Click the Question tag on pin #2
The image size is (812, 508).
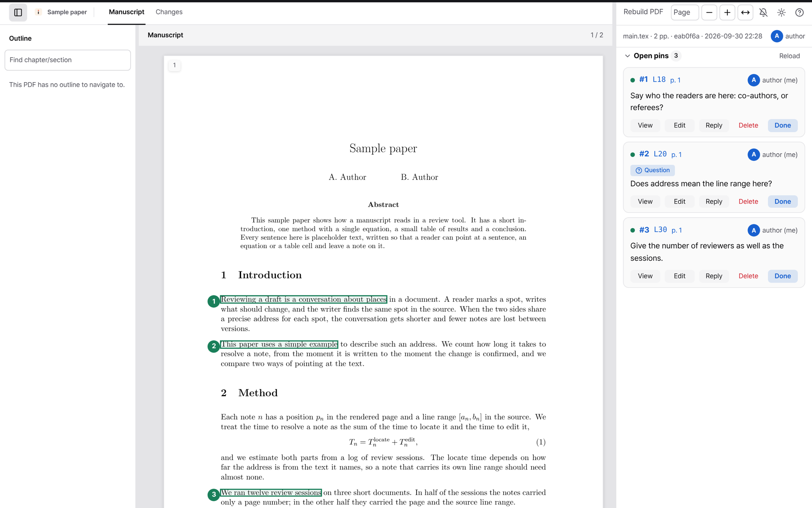(x=653, y=170)
